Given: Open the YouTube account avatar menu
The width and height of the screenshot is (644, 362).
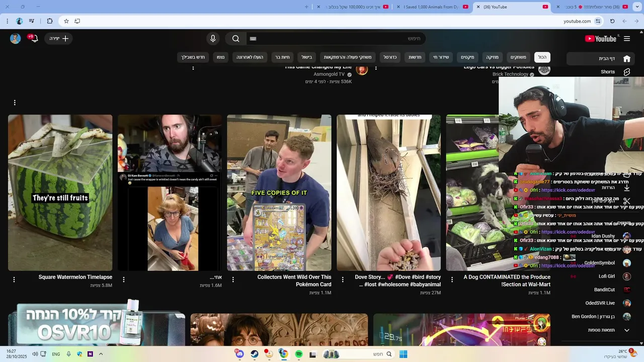Looking at the screenshot, I should point(15,39).
